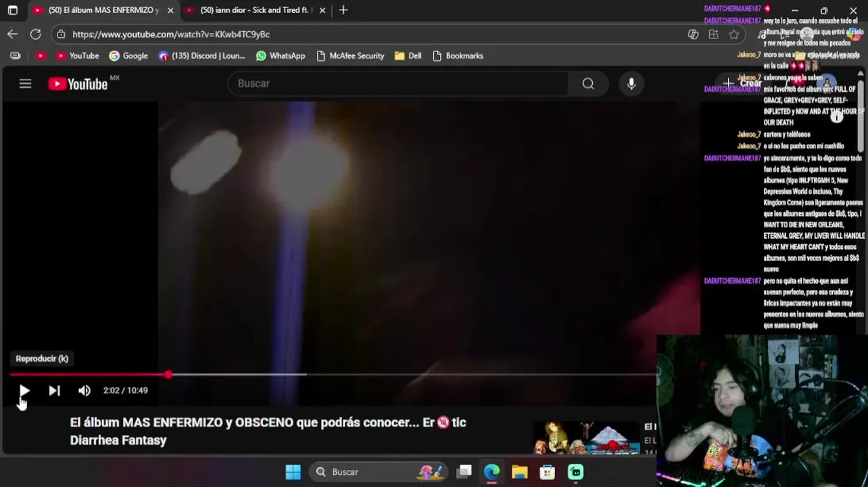This screenshot has width=868, height=487.
Task: Open a new browser tab
Action: point(343,10)
